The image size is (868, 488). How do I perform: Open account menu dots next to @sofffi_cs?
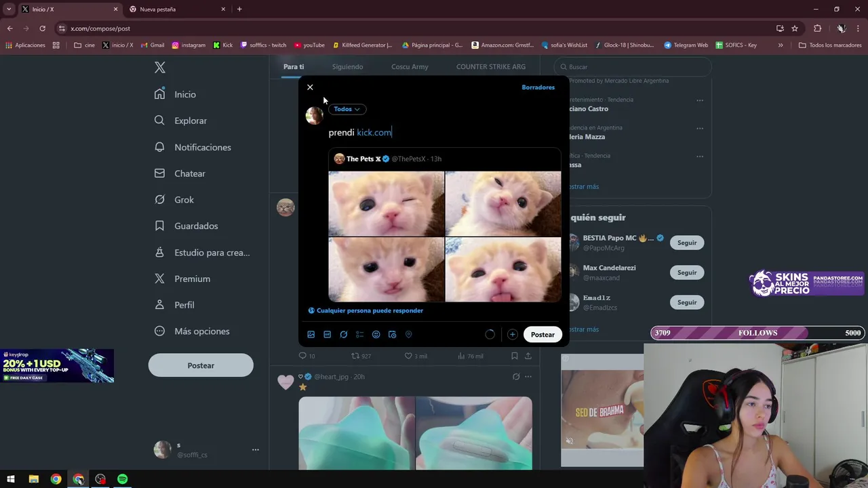[x=256, y=449]
